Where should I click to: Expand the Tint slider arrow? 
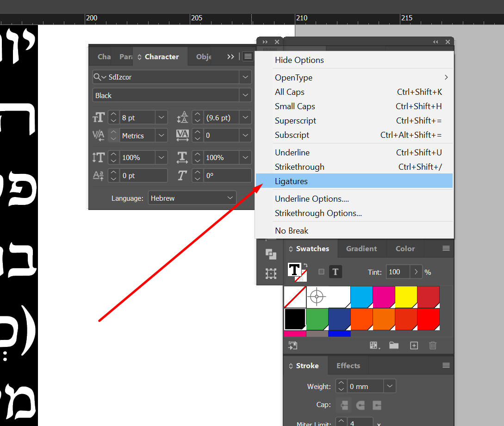click(416, 272)
